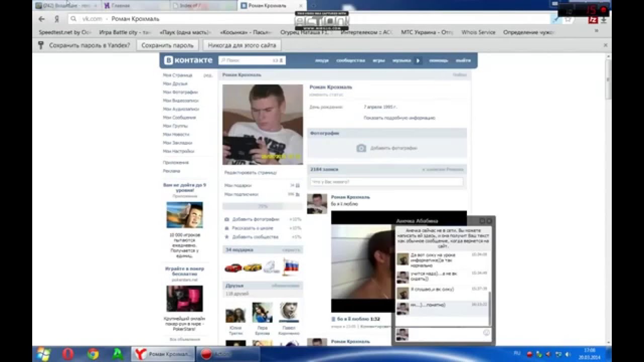Click the bookmark star in address bar
Viewport: 644px width, 362px height.
click(568, 19)
